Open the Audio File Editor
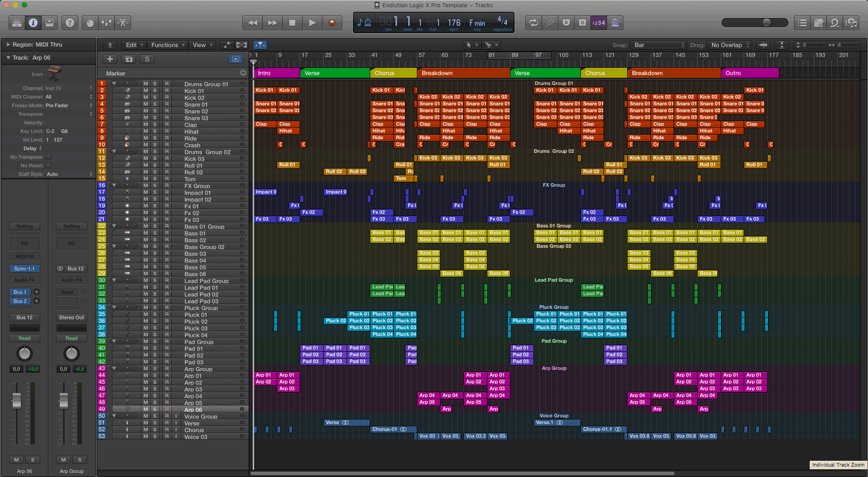The height and width of the screenshot is (477, 868). [123, 23]
